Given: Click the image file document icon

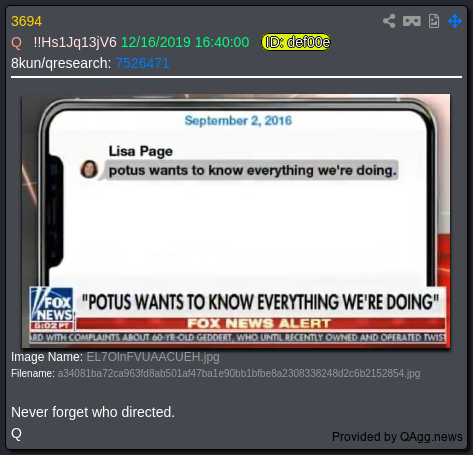Looking at the screenshot, I should (x=434, y=21).
